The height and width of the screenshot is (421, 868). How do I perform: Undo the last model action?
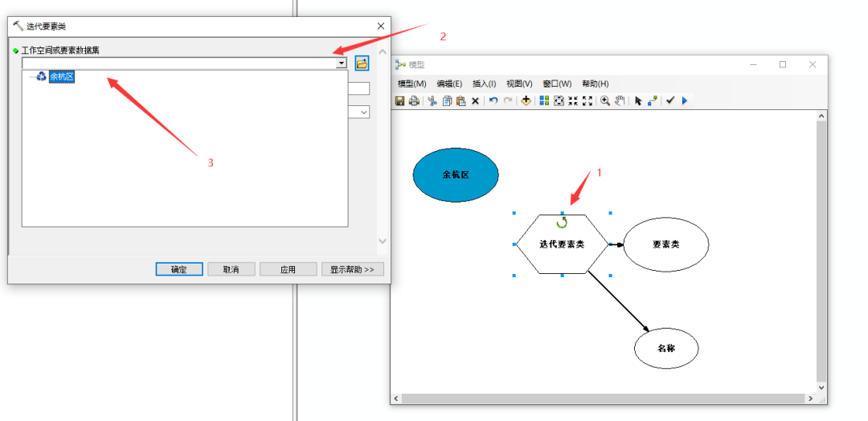(x=493, y=100)
